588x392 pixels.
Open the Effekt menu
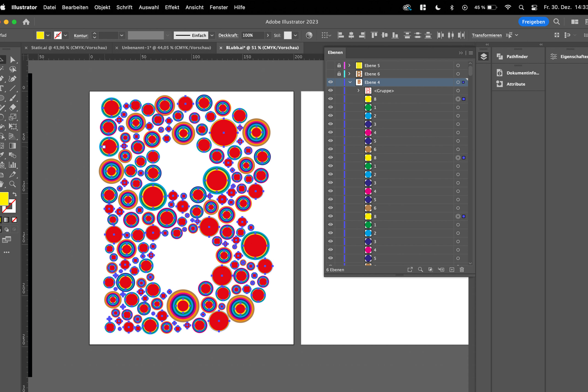pos(172,7)
